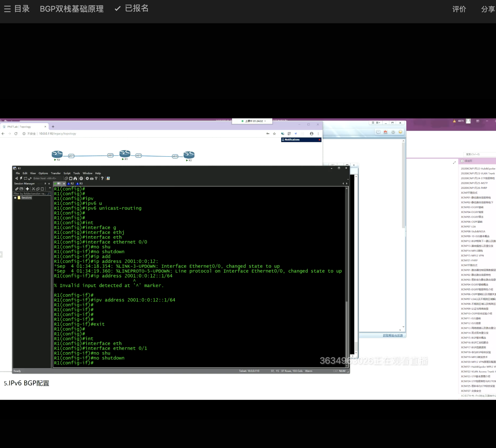Click browser bookmark star icon

274,134
